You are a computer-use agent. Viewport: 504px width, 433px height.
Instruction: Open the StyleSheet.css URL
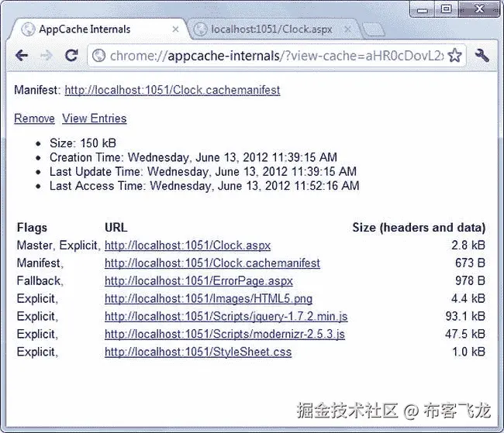[x=198, y=352]
